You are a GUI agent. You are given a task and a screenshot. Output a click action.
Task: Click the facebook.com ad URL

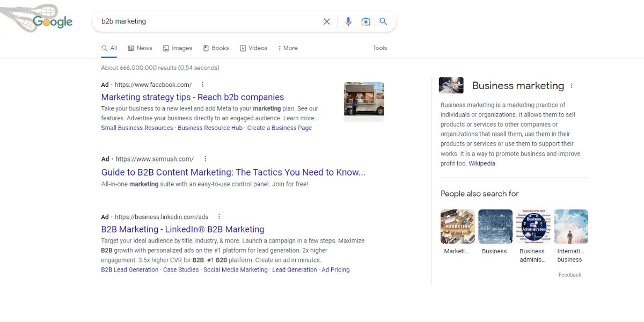point(153,85)
